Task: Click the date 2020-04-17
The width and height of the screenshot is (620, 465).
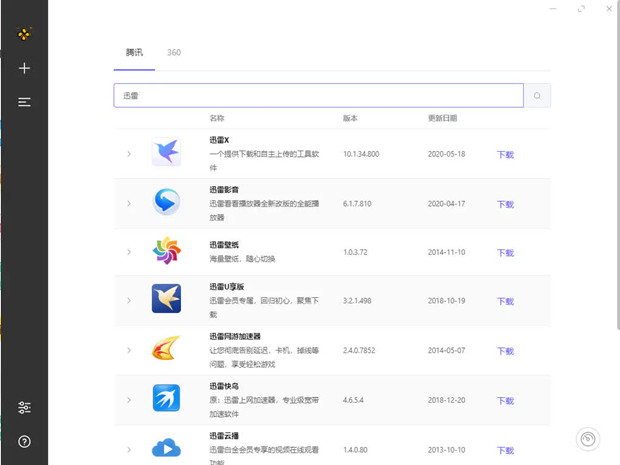Action: pyautogui.click(x=446, y=204)
